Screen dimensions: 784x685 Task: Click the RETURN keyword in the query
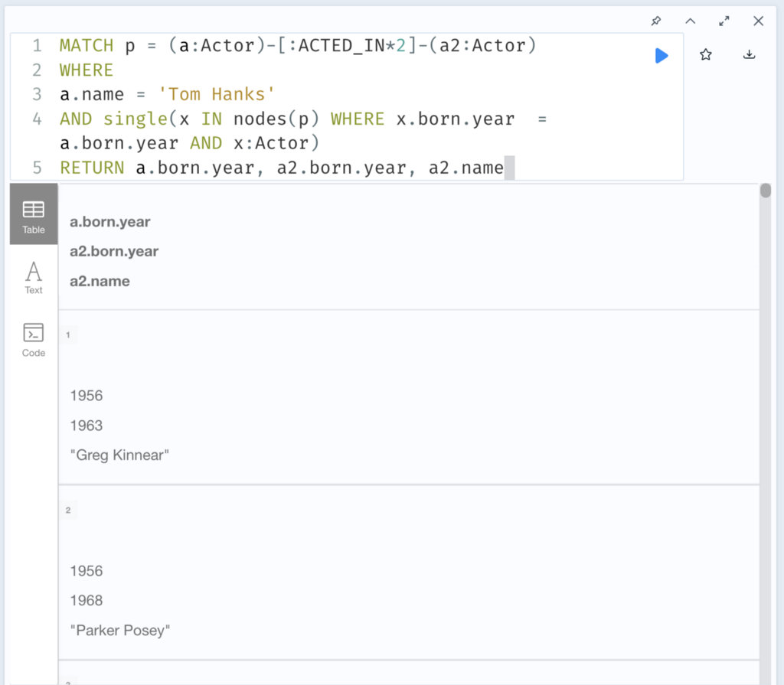point(92,168)
